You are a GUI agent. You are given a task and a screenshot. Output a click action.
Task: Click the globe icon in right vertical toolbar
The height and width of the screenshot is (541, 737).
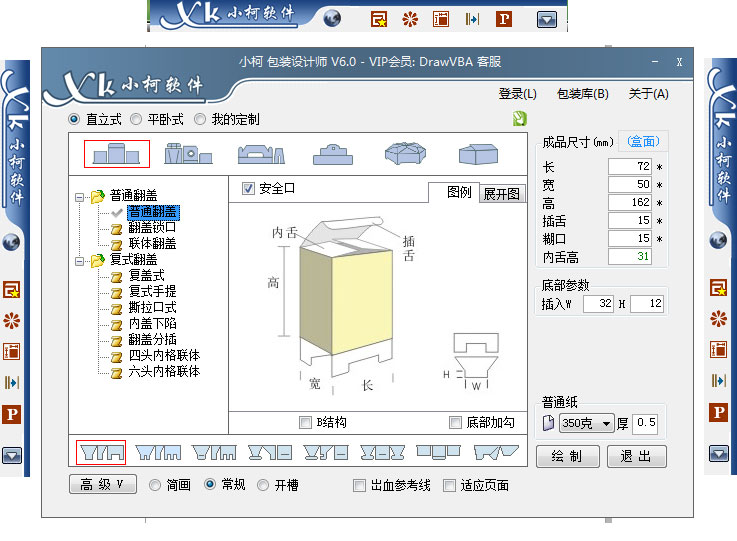(718, 240)
